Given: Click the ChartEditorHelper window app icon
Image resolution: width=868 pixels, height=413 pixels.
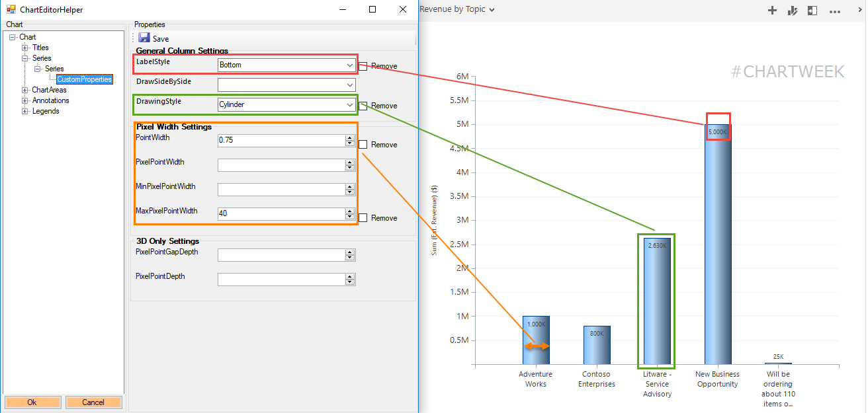Looking at the screenshot, I should [x=11, y=10].
